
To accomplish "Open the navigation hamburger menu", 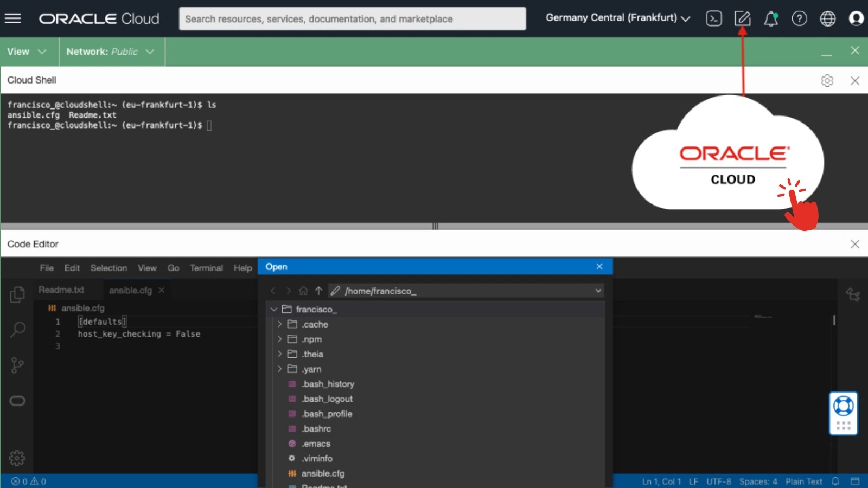I will [13, 18].
